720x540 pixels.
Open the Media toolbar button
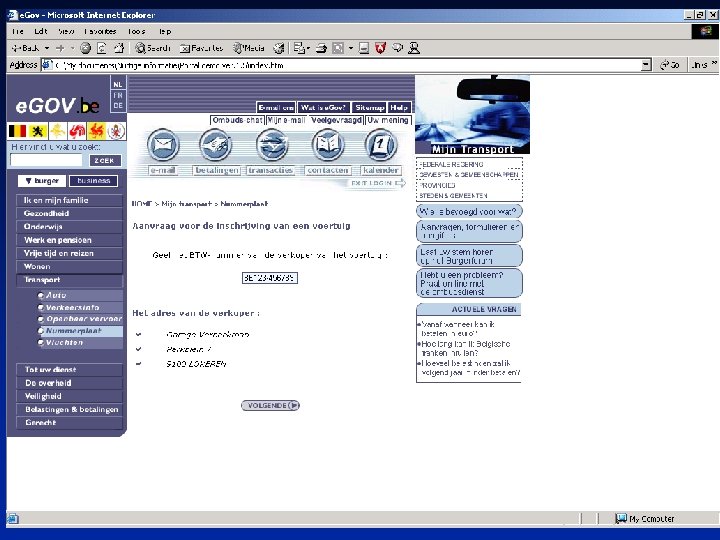pos(249,48)
